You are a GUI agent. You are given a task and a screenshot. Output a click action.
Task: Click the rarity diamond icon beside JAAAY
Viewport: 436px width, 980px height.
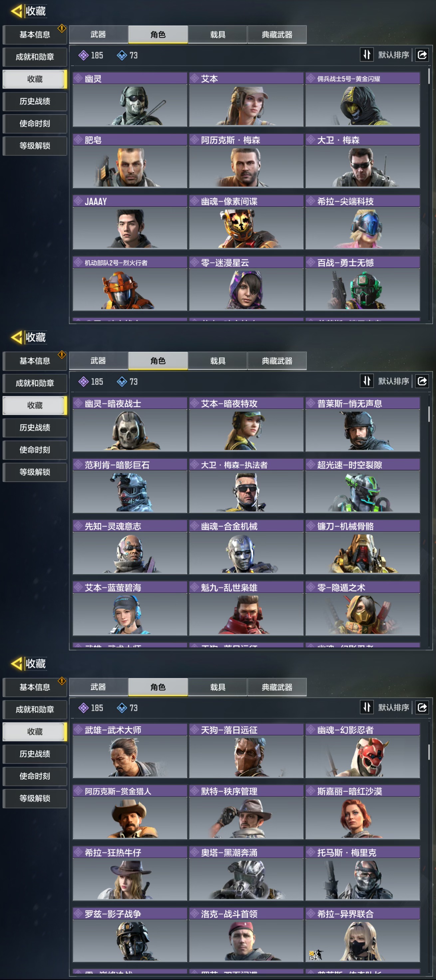78,201
